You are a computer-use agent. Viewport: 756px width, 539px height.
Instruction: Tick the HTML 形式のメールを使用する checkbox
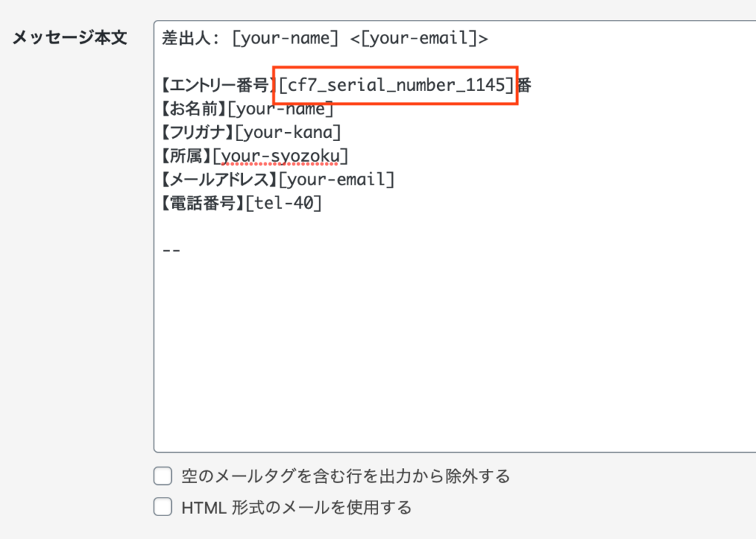click(162, 507)
